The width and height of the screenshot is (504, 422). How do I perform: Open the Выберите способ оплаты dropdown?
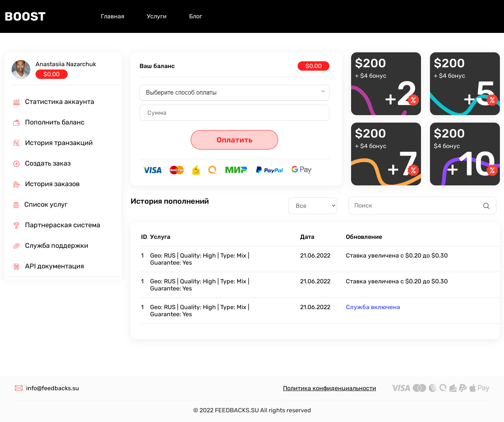(x=234, y=93)
